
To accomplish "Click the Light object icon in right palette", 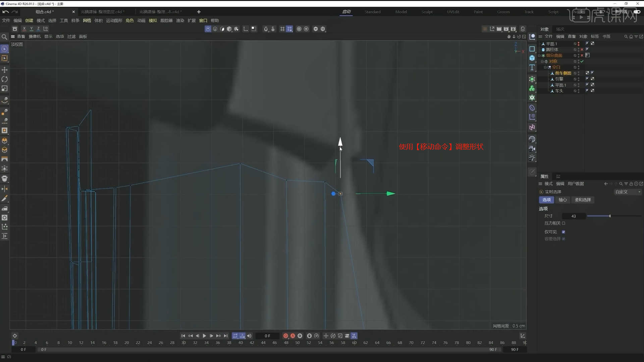I will pyautogui.click(x=532, y=158).
